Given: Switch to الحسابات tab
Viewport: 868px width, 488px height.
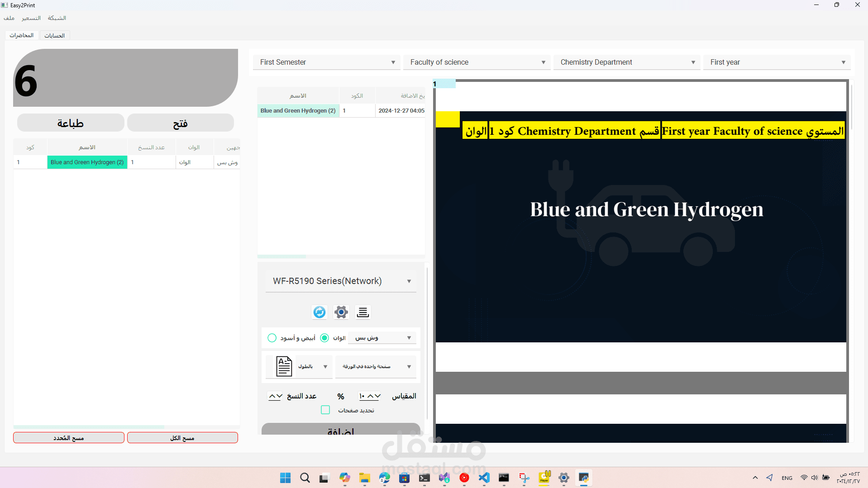Looking at the screenshot, I should 55,35.
